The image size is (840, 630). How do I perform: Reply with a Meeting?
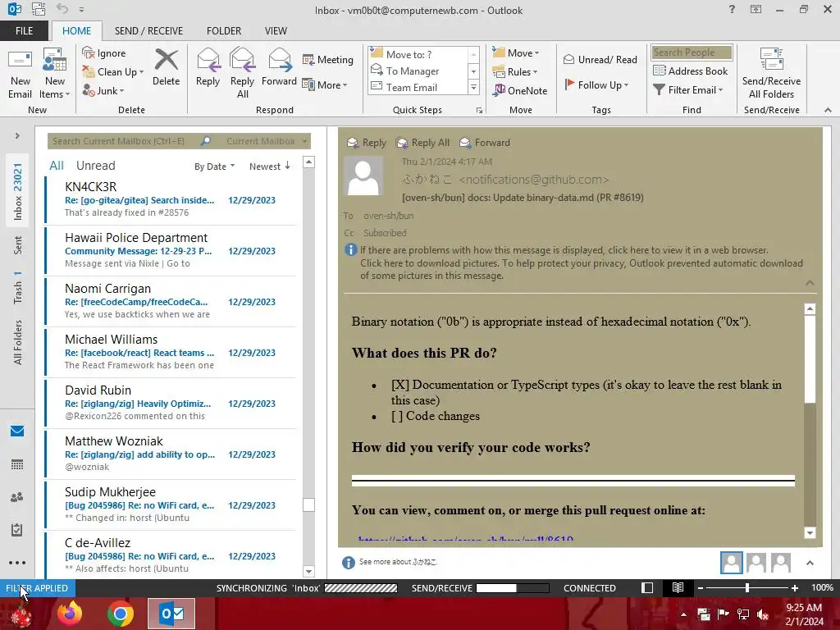[328, 59]
